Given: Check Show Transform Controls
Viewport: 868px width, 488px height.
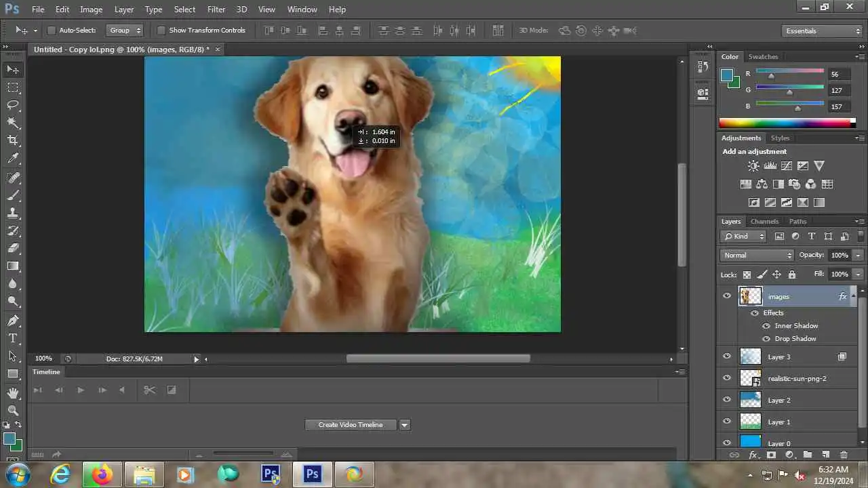Looking at the screenshot, I should point(161,30).
